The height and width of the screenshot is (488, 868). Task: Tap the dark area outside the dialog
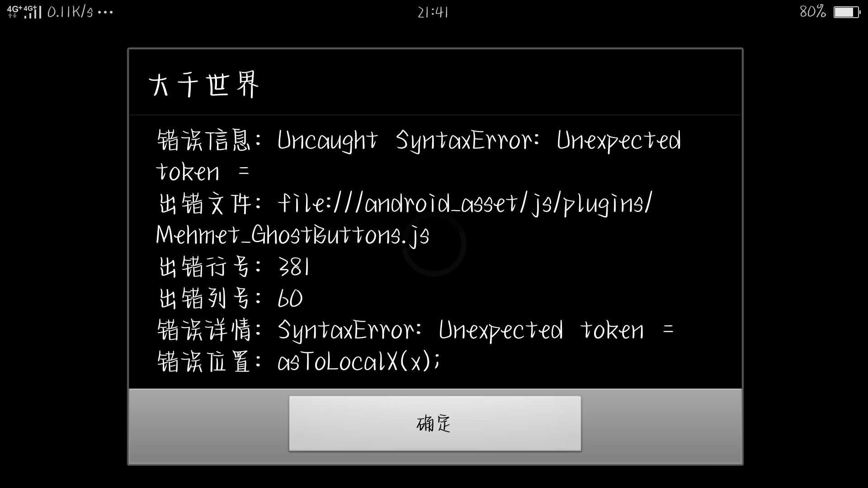pos(63,253)
